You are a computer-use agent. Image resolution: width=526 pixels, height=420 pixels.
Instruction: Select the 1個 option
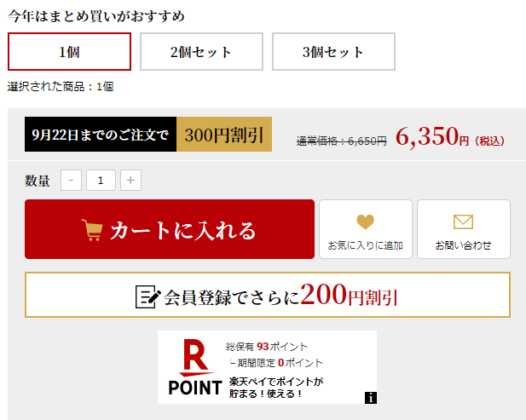[x=69, y=52]
